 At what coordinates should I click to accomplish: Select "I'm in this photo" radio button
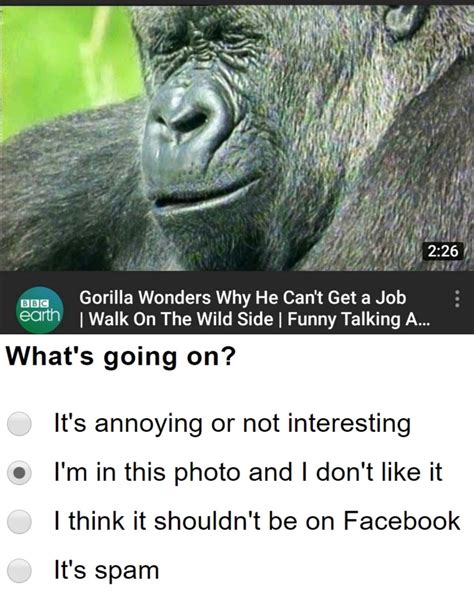click(19, 473)
